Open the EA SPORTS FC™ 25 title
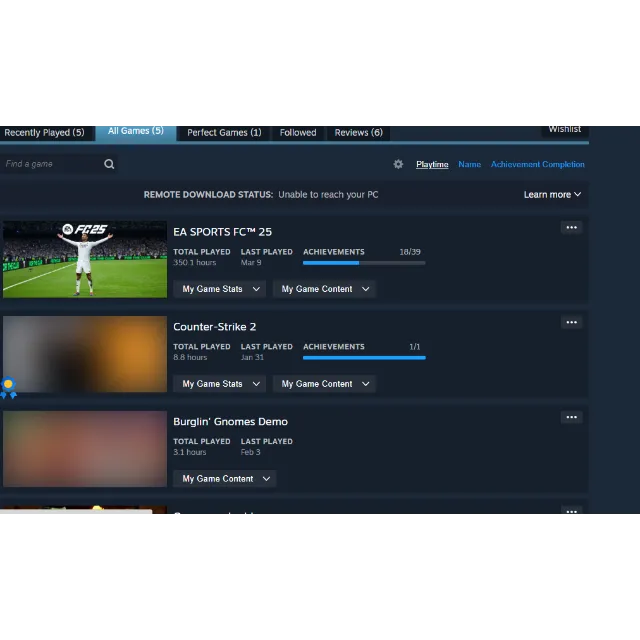640x640 pixels. click(222, 232)
